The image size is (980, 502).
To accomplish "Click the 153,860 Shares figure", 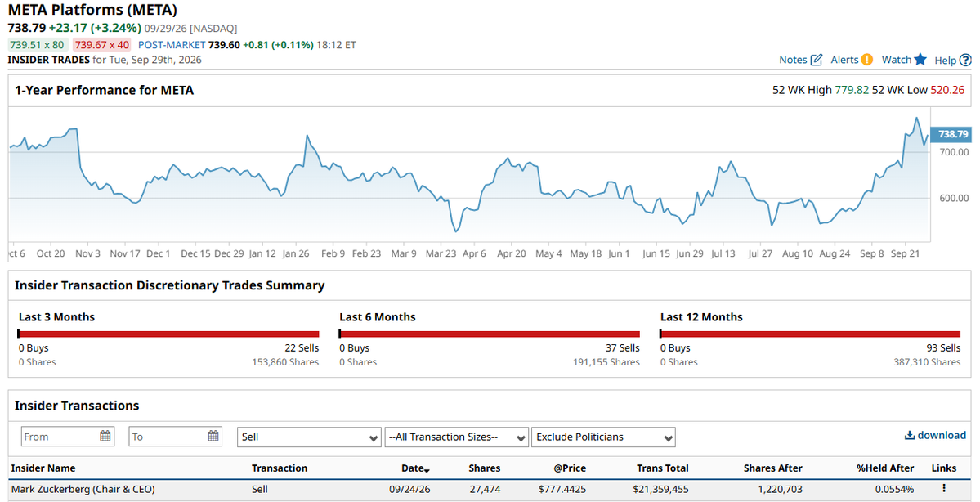I will [285, 362].
